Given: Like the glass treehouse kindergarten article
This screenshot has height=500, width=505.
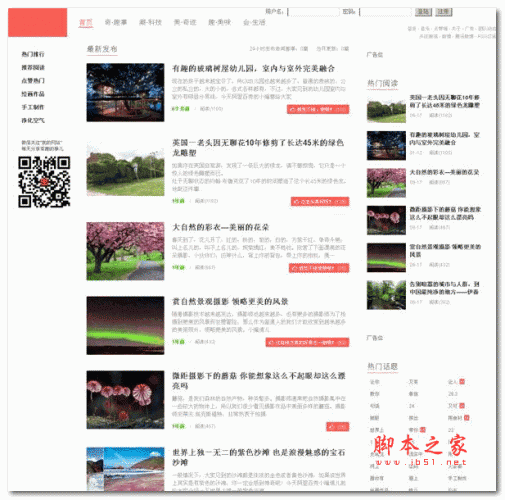Looking at the screenshot, I should (318, 109).
